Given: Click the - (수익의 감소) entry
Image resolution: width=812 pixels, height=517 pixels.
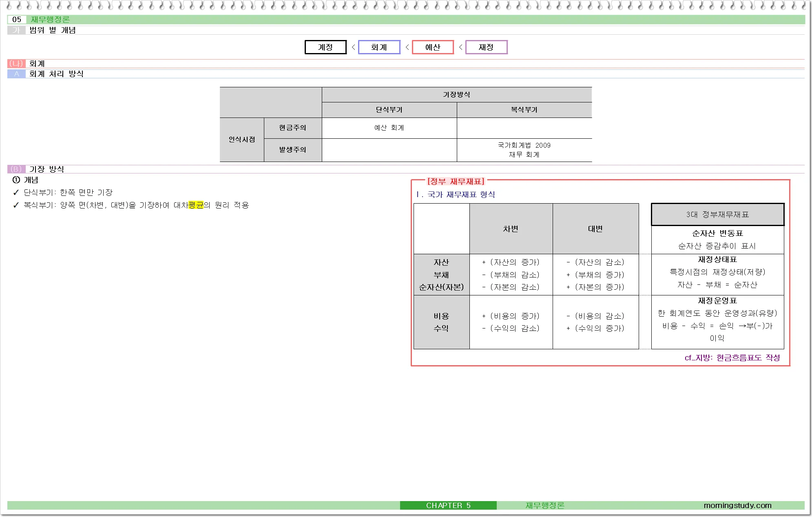Looking at the screenshot, I should (x=511, y=328).
